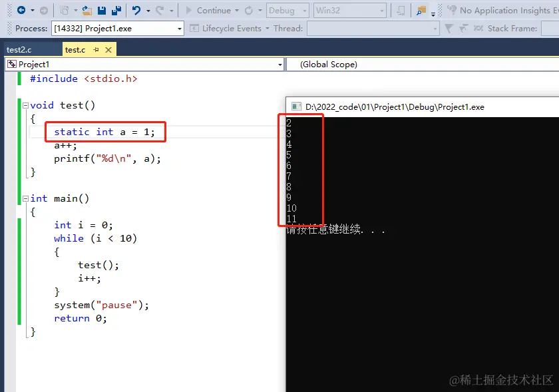Click the New Project toolbar icon

tap(64, 11)
